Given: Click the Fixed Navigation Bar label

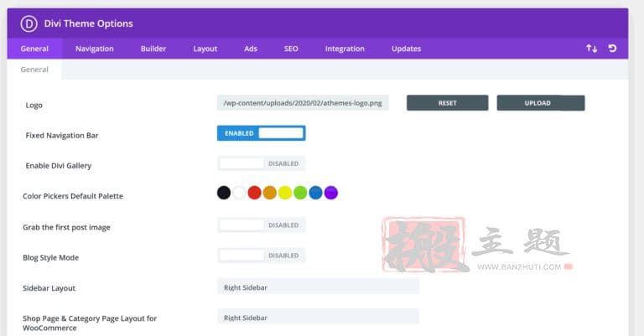Looking at the screenshot, I should (62, 136).
